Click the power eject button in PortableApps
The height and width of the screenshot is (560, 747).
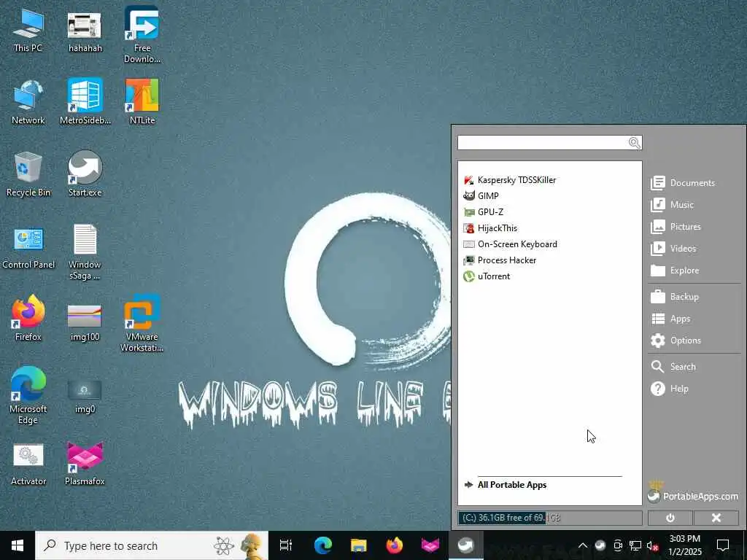pos(670,518)
